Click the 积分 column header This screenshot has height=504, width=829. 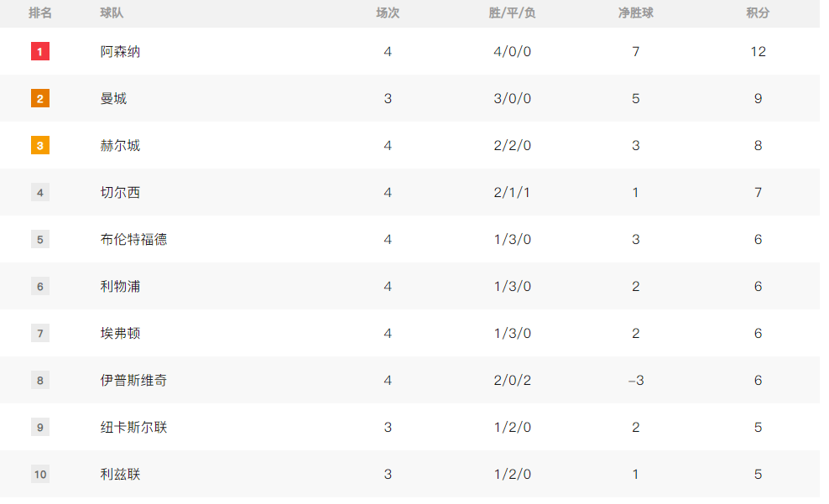pos(758,13)
